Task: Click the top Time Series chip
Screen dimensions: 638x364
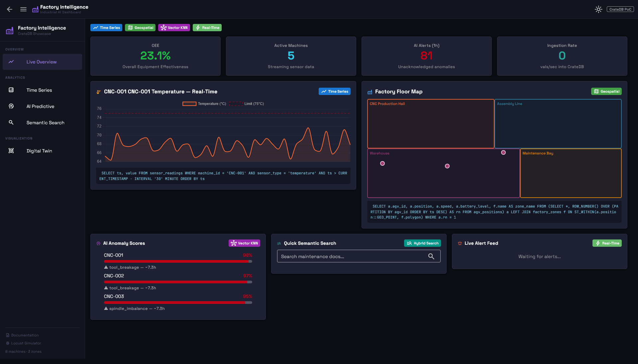Action: point(106,28)
